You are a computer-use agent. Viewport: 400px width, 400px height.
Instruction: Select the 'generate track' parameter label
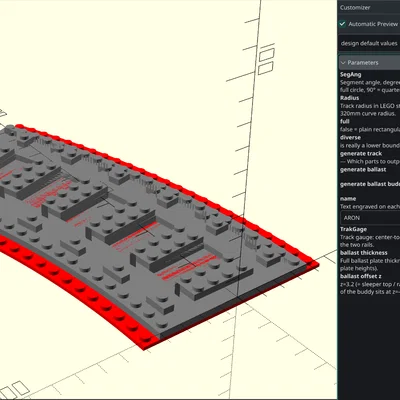(361, 154)
